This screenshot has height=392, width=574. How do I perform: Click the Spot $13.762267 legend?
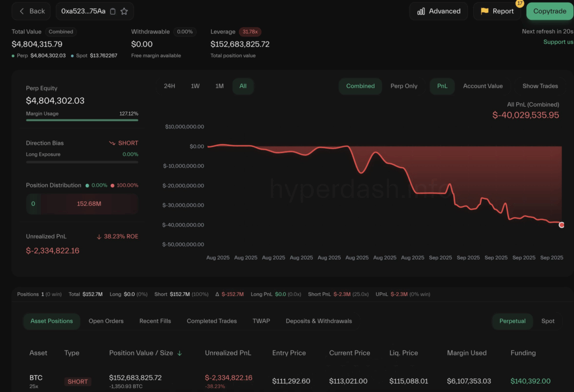click(94, 56)
